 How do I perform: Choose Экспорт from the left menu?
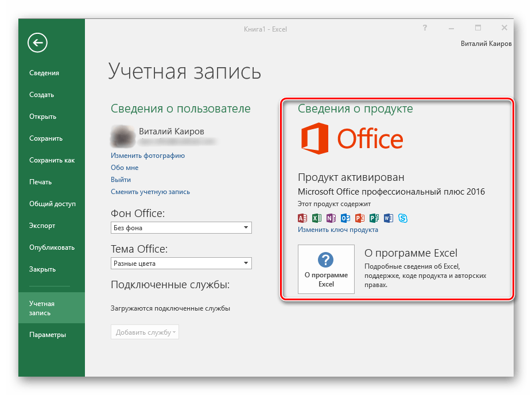click(42, 226)
